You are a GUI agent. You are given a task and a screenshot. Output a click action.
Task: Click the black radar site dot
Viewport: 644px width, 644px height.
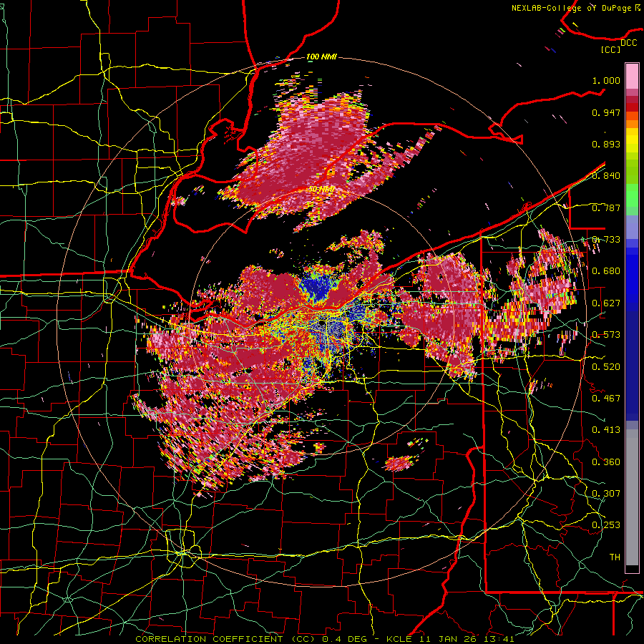pyautogui.click(x=321, y=324)
